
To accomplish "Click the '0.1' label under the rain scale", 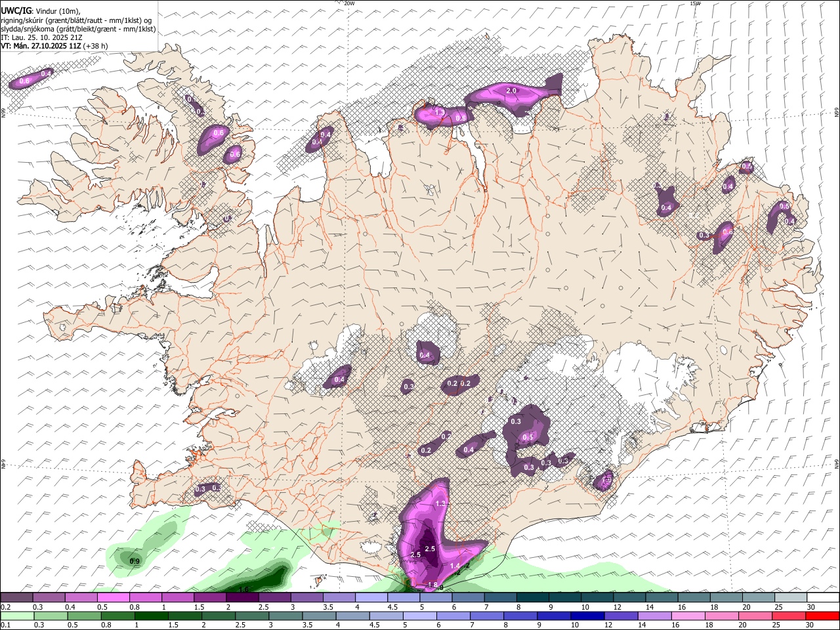I will (x=6, y=625).
